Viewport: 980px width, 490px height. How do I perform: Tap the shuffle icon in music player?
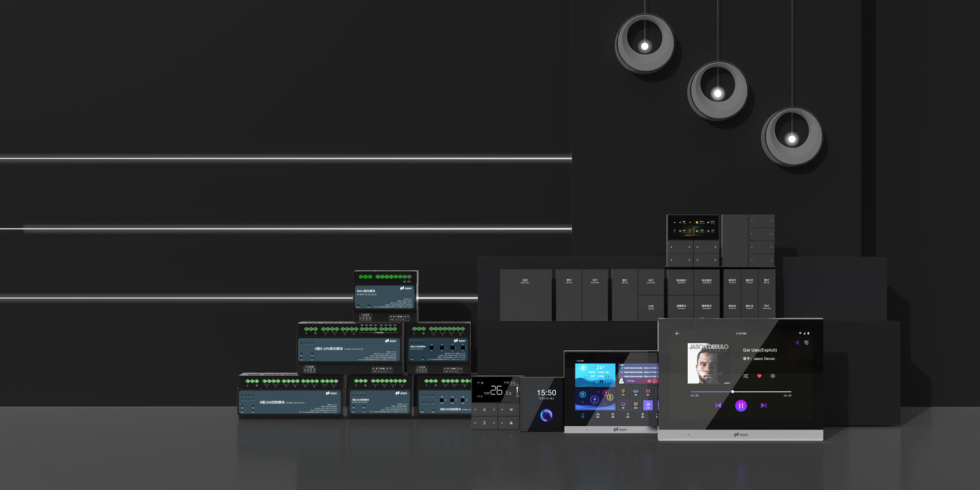(x=746, y=376)
